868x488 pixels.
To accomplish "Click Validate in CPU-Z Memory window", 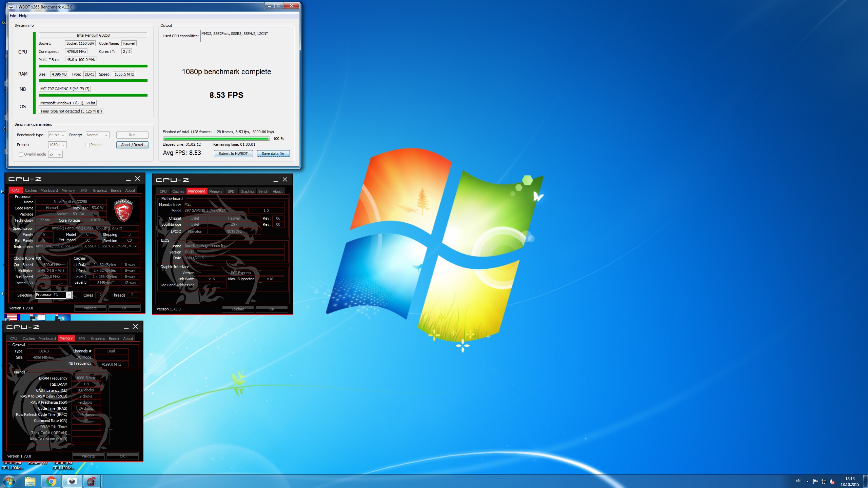I will pos(88,456).
